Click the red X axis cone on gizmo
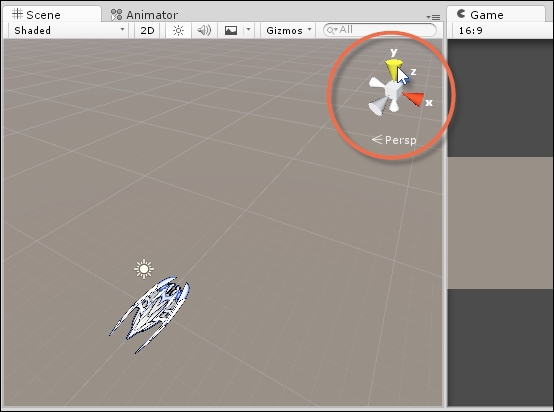 click(x=413, y=98)
